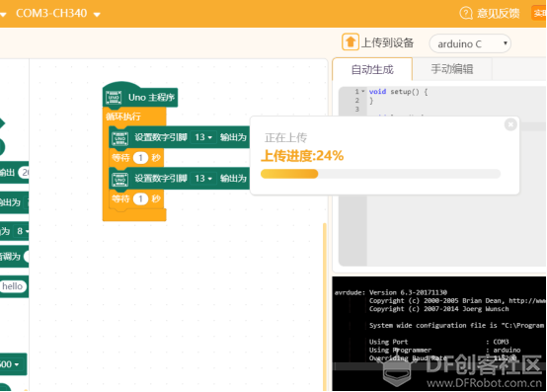Image resolution: width=547 pixels, height=392 pixels.
Task: Click UNO icon on first pin block
Action: pyautogui.click(x=119, y=138)
